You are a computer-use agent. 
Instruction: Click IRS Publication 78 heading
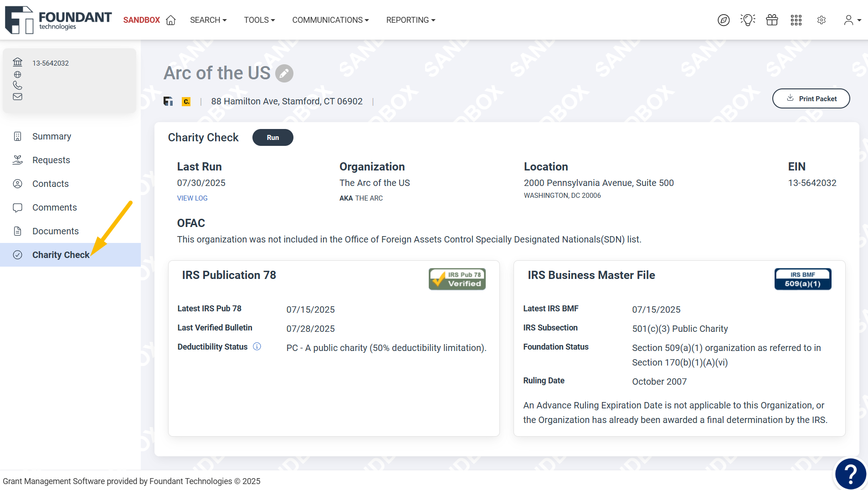pyautogui.click(x=229, y=275)
